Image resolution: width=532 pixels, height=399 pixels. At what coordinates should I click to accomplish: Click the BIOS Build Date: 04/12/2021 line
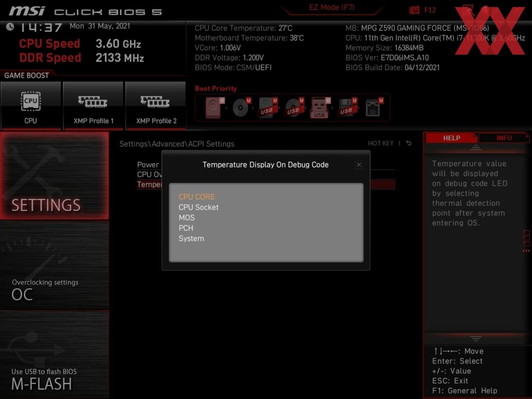392,67
